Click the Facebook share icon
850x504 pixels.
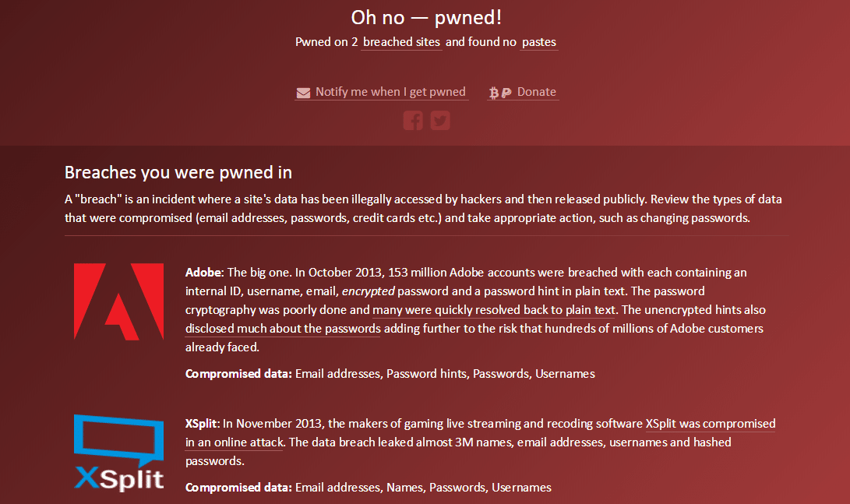413,121
